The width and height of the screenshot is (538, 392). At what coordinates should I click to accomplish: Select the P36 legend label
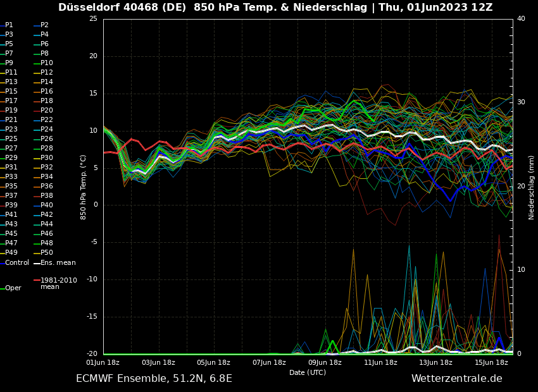click(x=47, y=187)
